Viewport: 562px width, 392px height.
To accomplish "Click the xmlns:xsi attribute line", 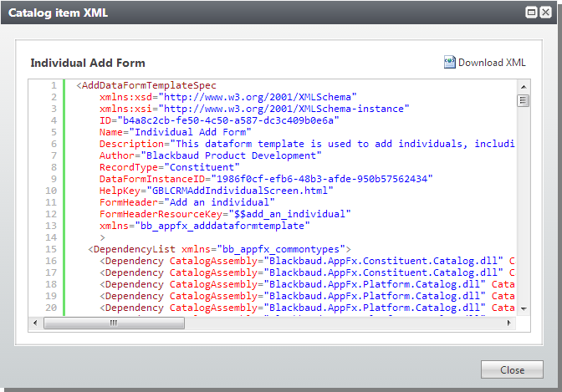I will [x=254, y=109].
